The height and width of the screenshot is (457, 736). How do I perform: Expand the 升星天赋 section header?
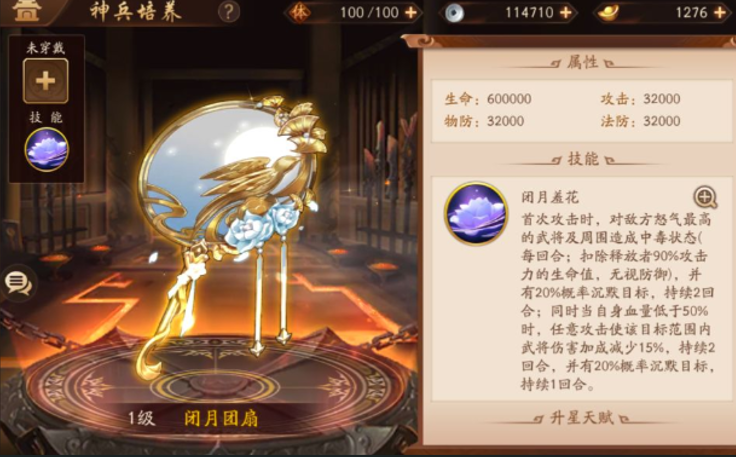coord(582,417)
